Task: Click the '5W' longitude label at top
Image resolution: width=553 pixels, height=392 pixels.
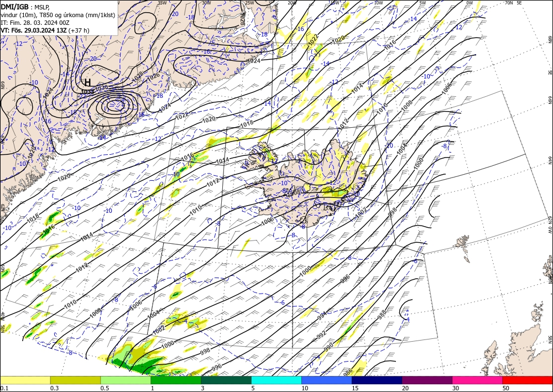Action: (x=423, y=3)
